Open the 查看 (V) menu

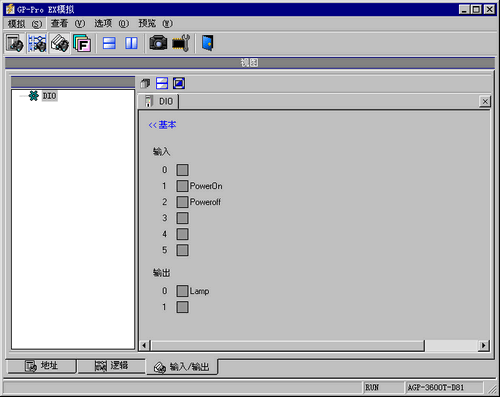(68, 24)
